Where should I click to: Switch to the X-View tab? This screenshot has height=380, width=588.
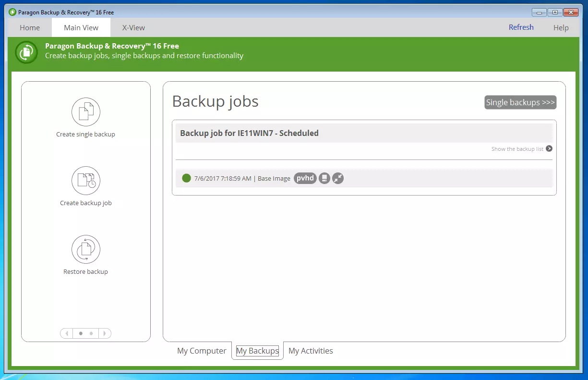pyautogui.click(x=133, y=27)
